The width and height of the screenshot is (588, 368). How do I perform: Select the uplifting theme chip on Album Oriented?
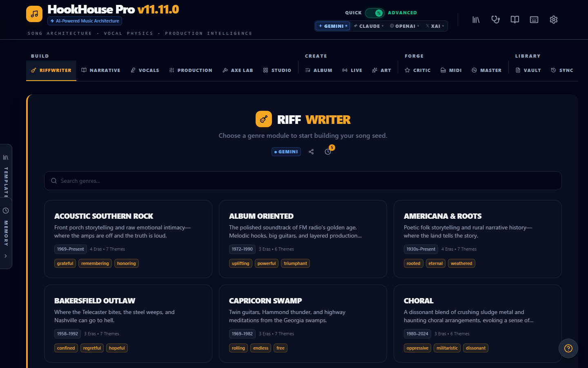[x=241, y=263]
